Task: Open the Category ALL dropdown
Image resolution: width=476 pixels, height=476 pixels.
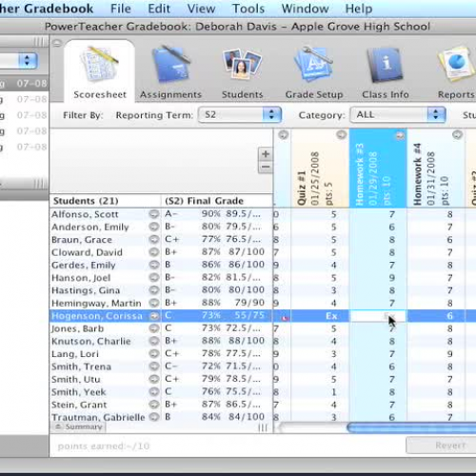Action: pos(398,114)
